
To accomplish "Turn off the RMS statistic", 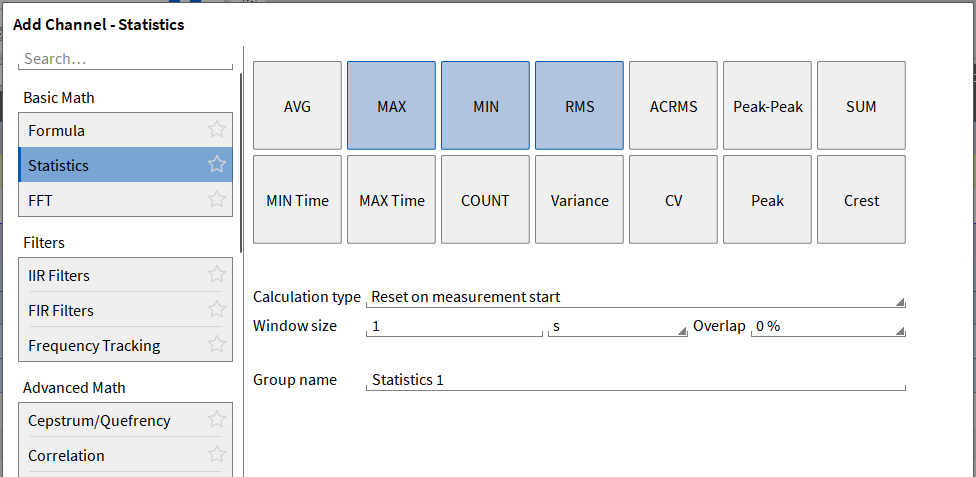I will [579, 106].
